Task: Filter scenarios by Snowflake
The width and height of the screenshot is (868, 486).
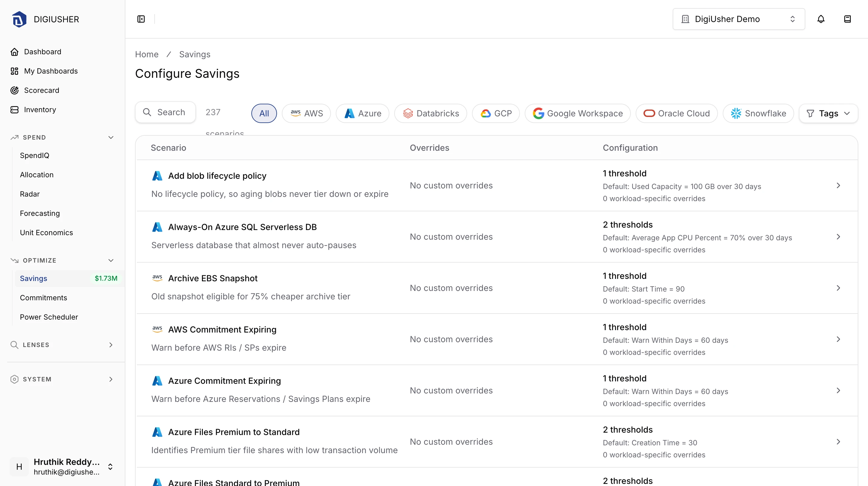Action: [758, 114]
